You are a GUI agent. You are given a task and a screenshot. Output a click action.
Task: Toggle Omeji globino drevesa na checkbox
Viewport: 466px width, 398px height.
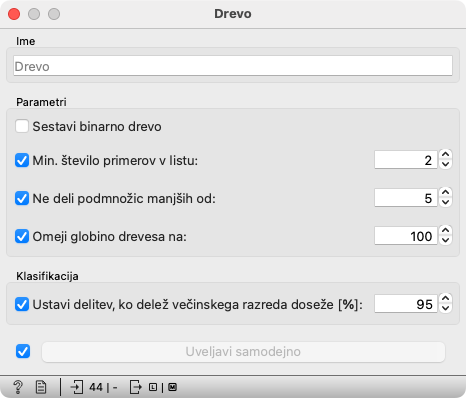(22, 236)
